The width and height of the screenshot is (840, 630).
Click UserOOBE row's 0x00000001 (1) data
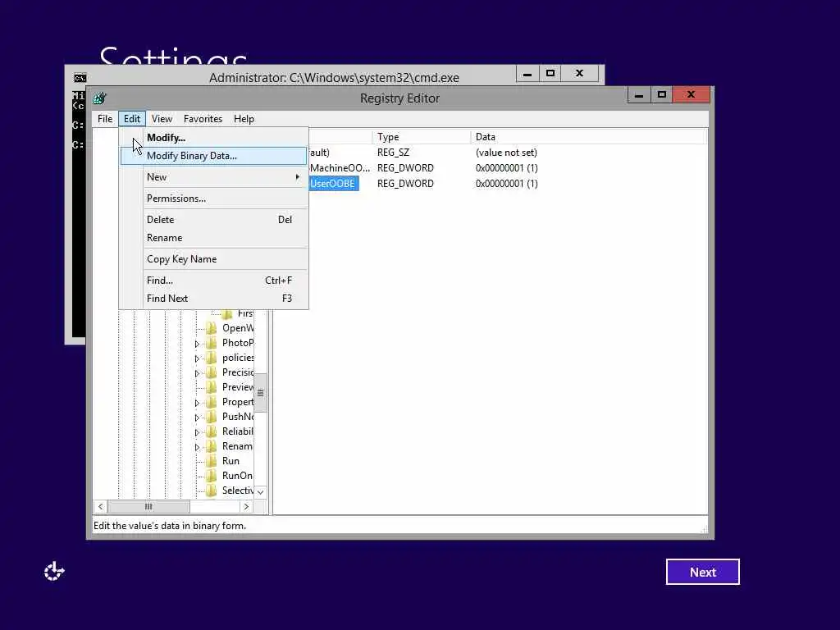507,184
